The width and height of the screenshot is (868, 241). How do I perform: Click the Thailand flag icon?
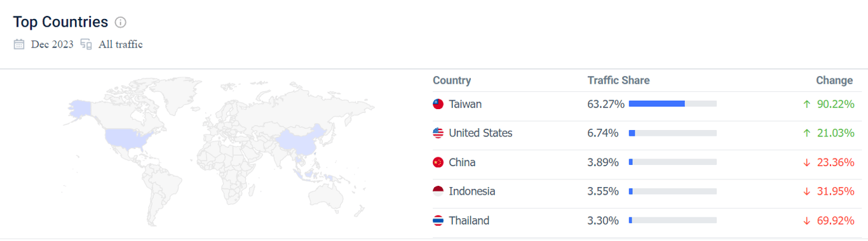click(x=438, y=221)
